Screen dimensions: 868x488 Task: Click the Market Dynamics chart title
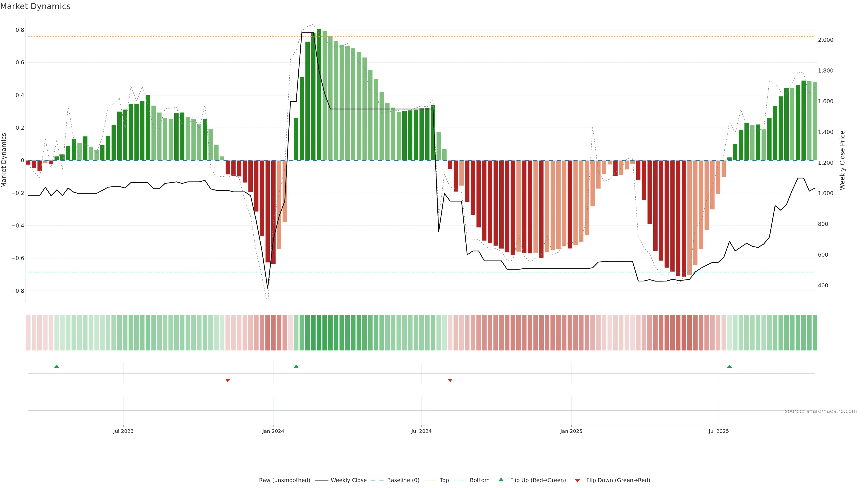(x=35, y=6)
